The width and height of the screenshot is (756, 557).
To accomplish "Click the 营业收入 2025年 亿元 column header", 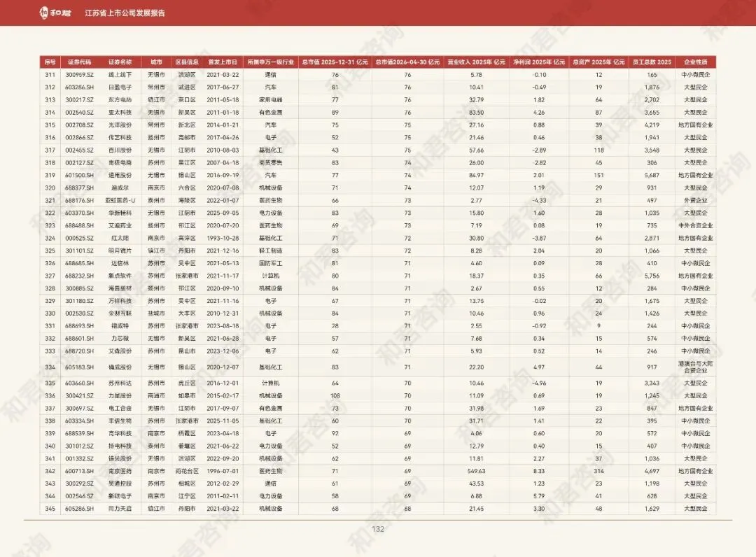I will (x=477, y=62).
